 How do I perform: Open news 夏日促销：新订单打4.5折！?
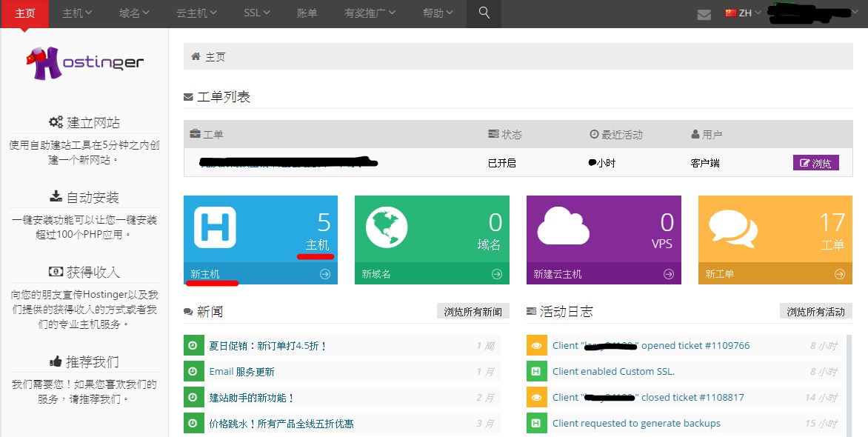268,346
